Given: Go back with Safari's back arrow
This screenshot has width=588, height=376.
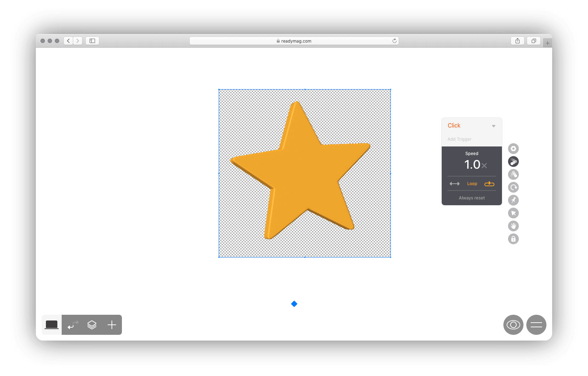Looking at the screenshot, I should [x=68, y=41].
